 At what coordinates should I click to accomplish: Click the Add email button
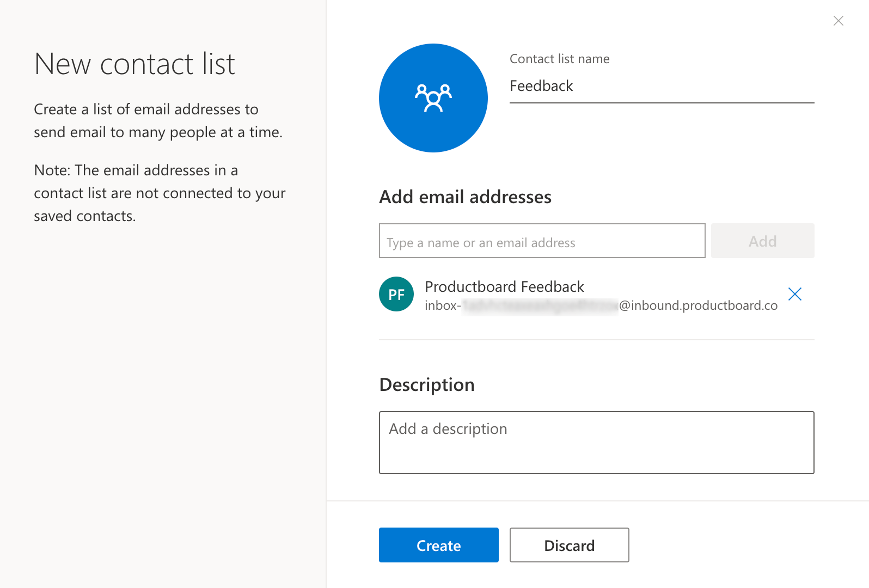(x=763, y=241)
